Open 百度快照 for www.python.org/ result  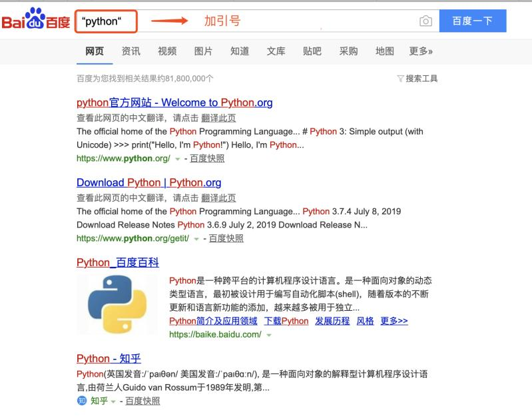coord(207,158)
